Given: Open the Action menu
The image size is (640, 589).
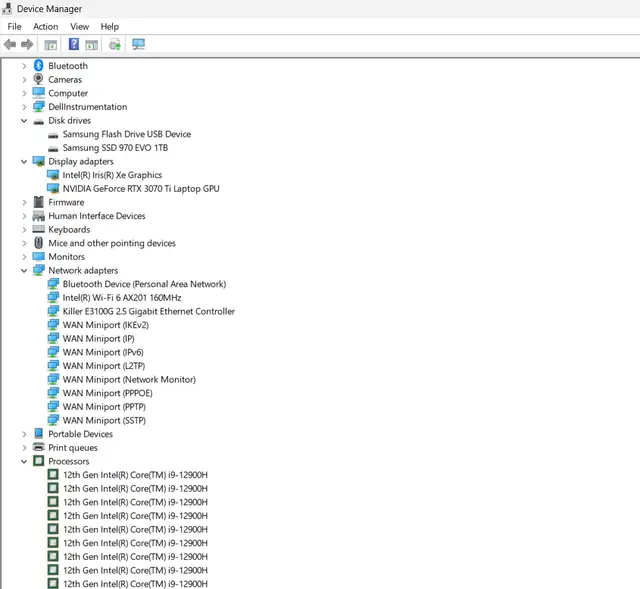Looking at the screenshot, I should pos(46,27).
